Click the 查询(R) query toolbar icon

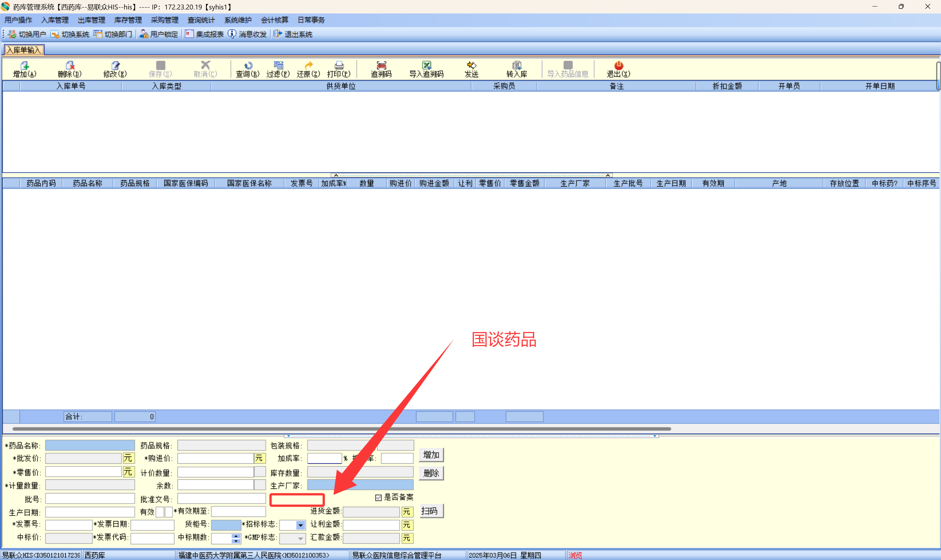click(248, 66)
